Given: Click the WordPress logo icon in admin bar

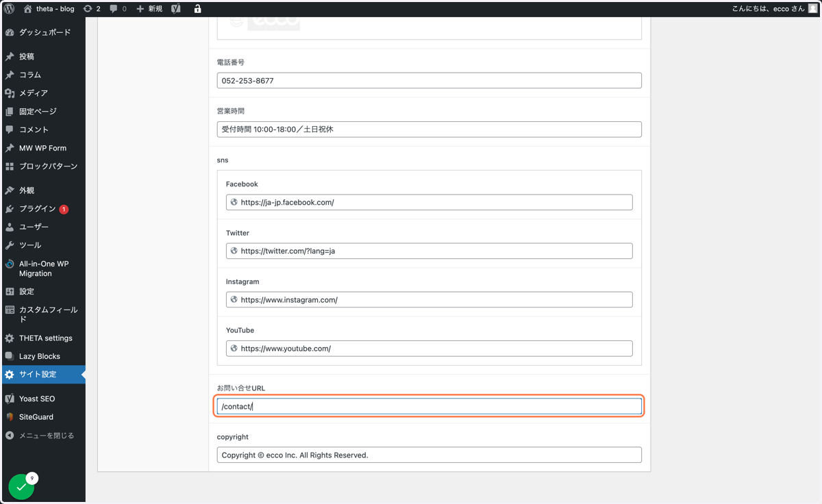Looking at the screenshot, I should (10, 9).
